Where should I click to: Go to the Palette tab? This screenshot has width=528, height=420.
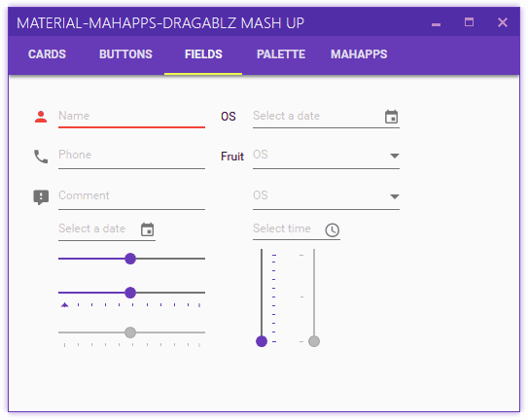281,54
